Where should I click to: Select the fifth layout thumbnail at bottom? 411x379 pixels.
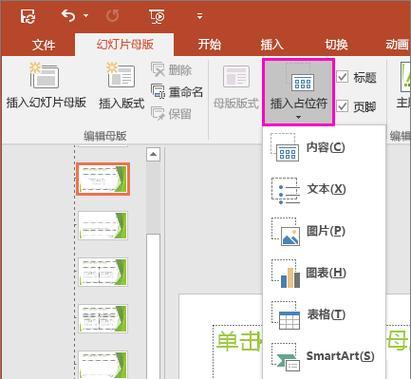pyautogui.click(x=103, y=364)
